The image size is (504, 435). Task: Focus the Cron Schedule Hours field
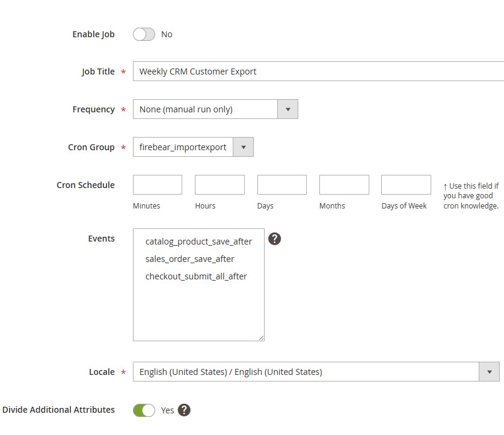pyautogui.click(x=220, y=185)
